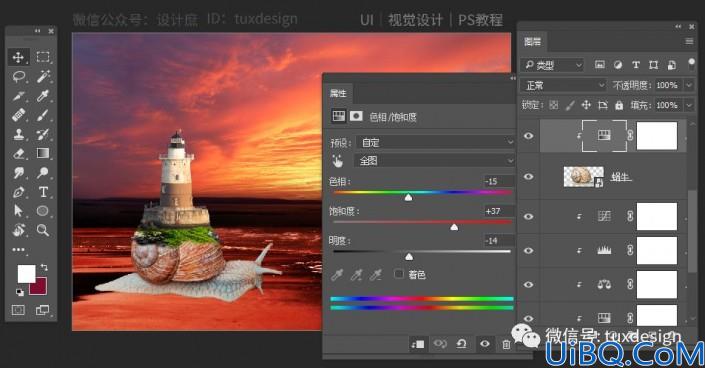Select the Crop tool
The height and width of the screenshot is (368, 705).
click(x=18, y=96)
